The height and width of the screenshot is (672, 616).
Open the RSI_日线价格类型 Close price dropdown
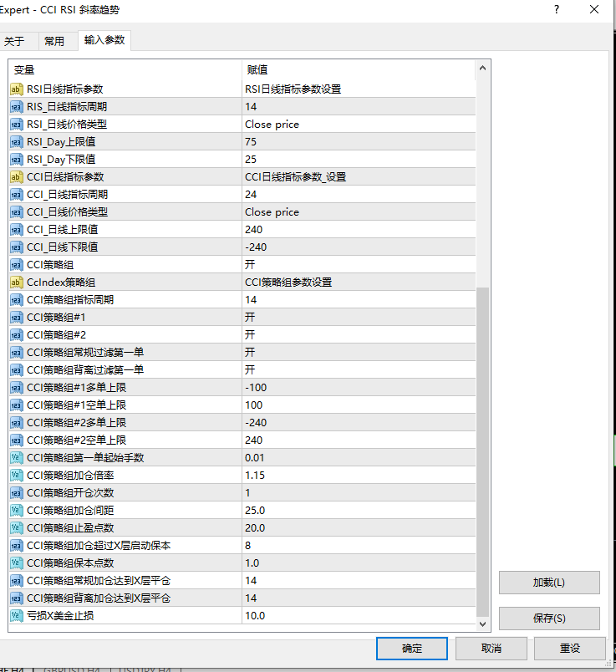(x=358, y=125)
